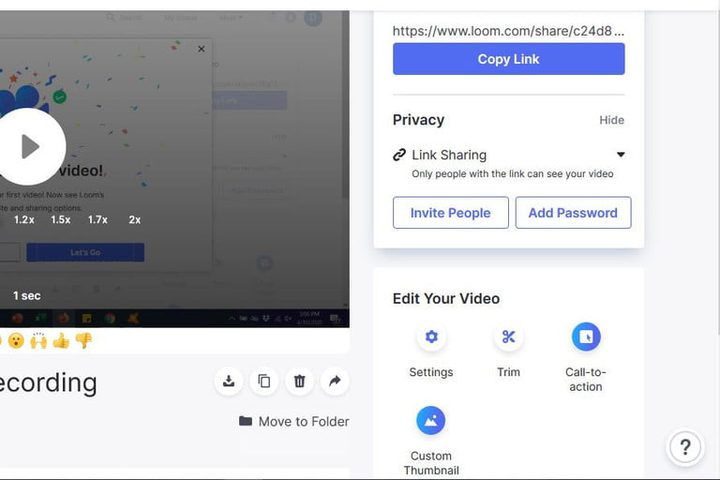Screen dimensions: 720x480
Task: Click the Add Password button
Action: tap(573, 213)
